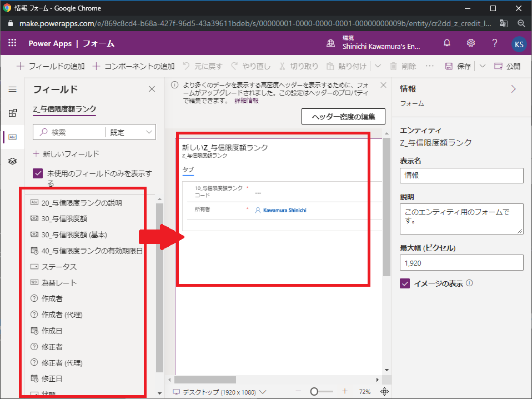Open notifications bell
The width and height of the screenshot is (532, 399).
447,43
